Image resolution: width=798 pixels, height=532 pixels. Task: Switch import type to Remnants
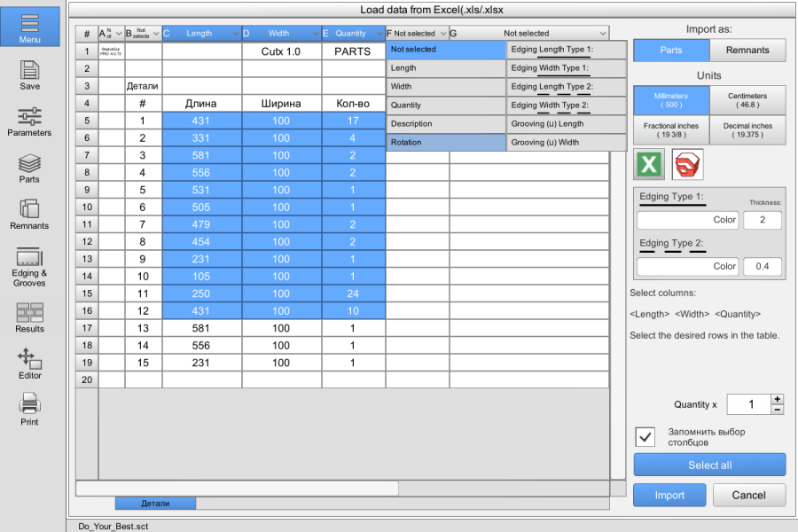(x=747, y=50)
